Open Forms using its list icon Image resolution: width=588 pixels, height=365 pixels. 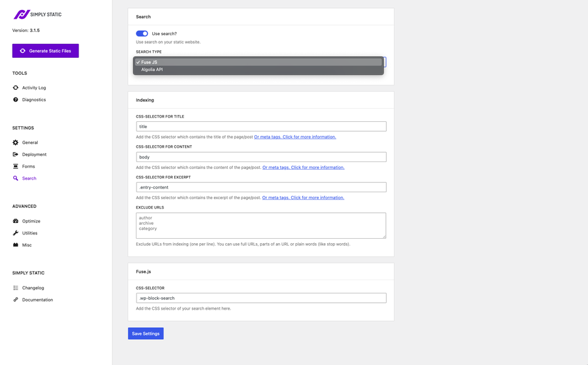coord(15,166)
